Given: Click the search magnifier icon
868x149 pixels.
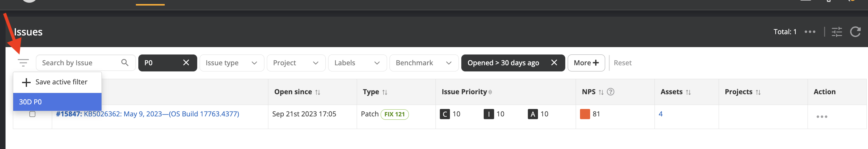Looking at the screenshot, I should pyautogui.click(x=125, y=63).
